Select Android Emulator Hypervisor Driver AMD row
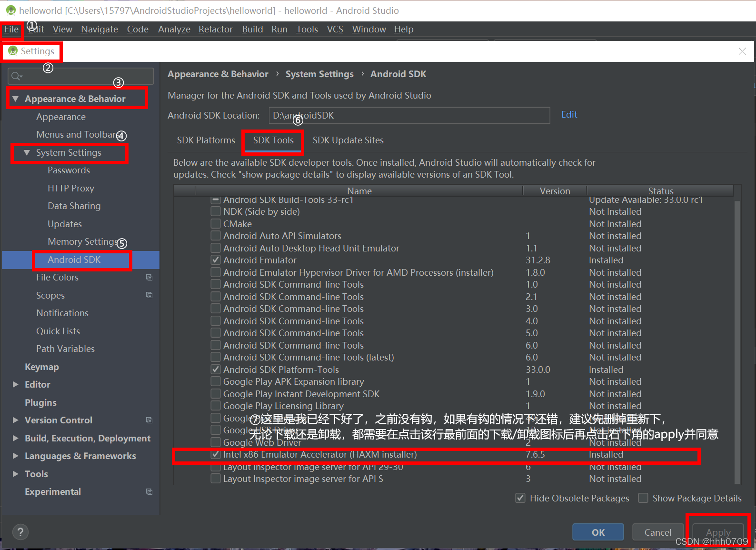This screenshot has width=756, height=550. 454,272
